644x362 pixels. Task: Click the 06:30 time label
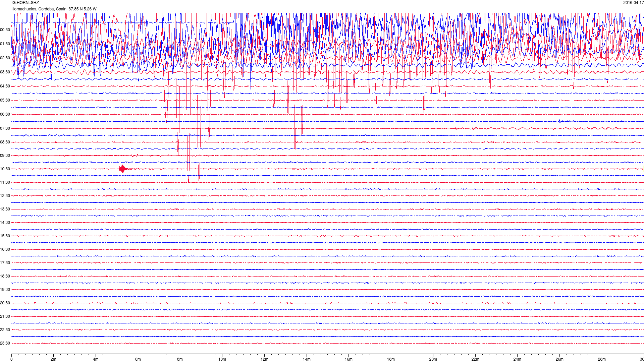pyautogui.click(x=5, y=114)
